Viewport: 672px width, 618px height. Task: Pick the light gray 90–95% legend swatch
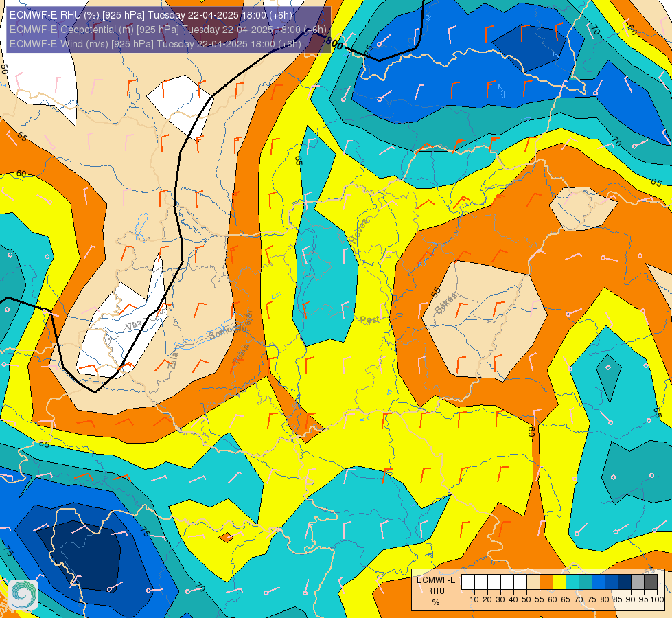pos(638,582)
